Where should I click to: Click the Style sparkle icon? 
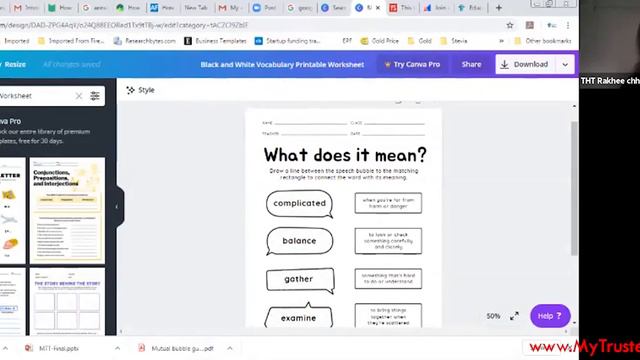point(130,90)
